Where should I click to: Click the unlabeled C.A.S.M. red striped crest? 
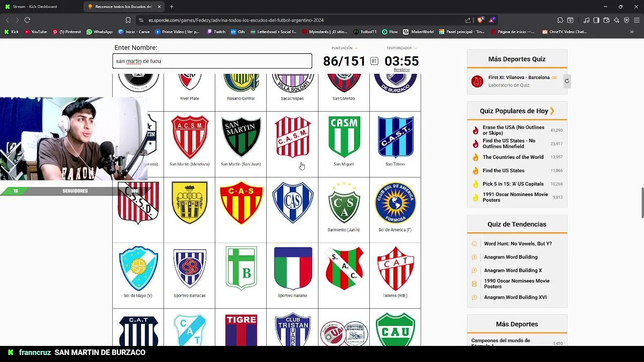[293, 137]
